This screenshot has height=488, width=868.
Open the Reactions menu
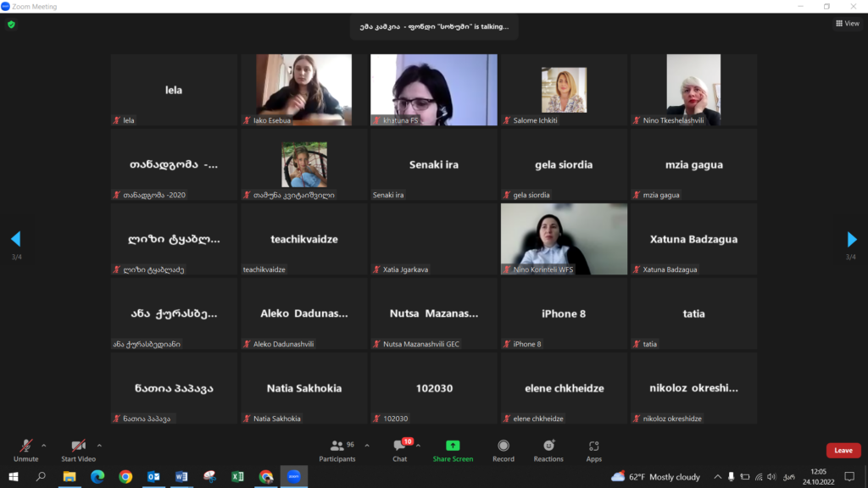pyautogui.click(x=548, y=449)
